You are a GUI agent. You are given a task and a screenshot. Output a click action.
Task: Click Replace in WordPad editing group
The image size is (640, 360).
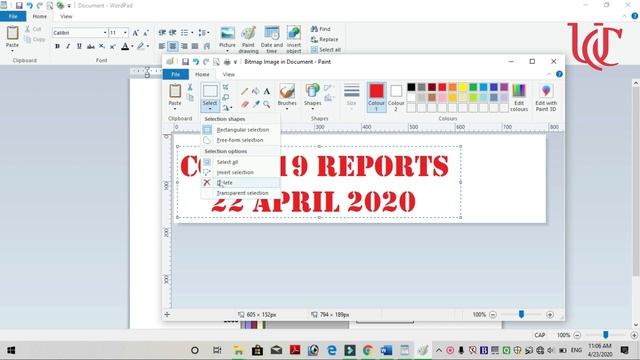click(x=324, y=39)
